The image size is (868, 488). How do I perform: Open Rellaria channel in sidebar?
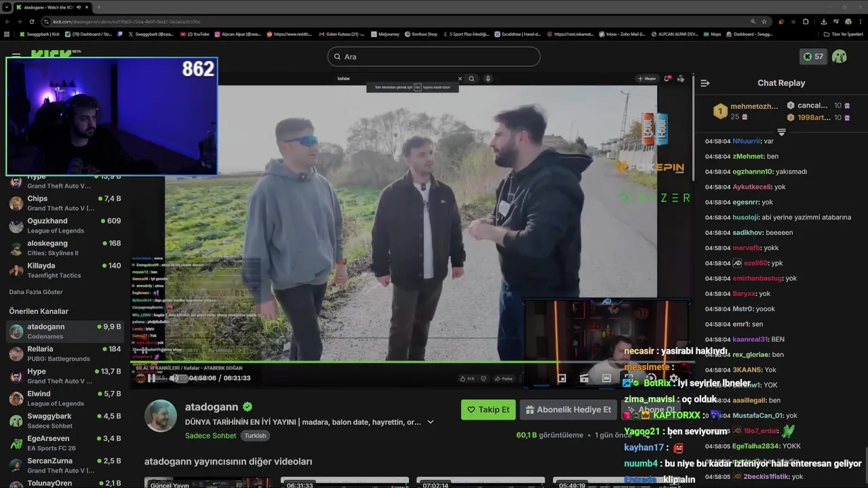(65, 354)
